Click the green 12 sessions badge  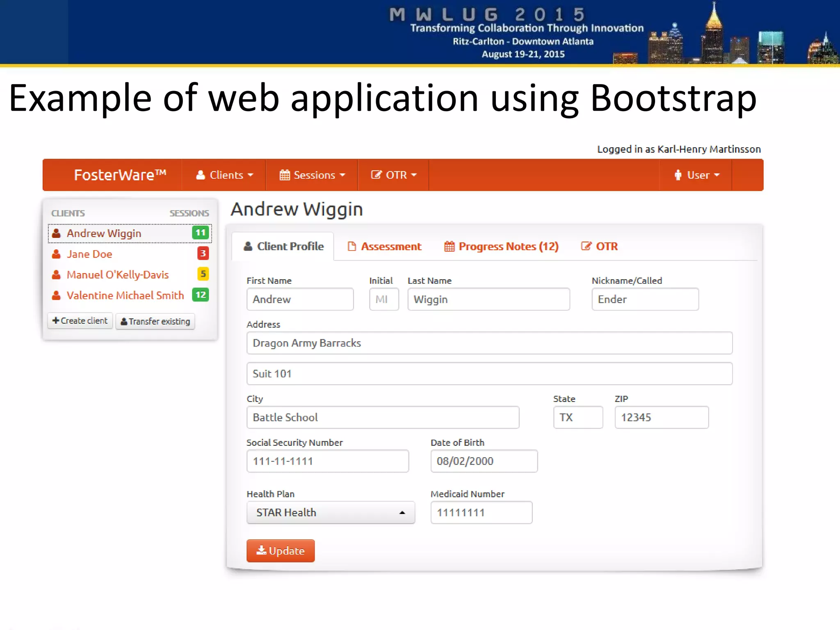click(201, 294)
